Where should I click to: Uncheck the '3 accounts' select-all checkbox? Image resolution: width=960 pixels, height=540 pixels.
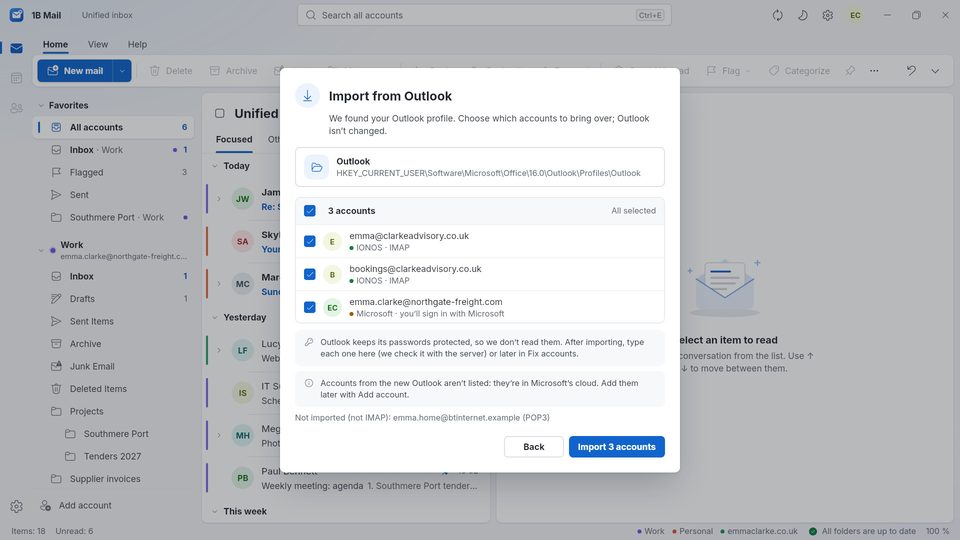click(310, 211)
